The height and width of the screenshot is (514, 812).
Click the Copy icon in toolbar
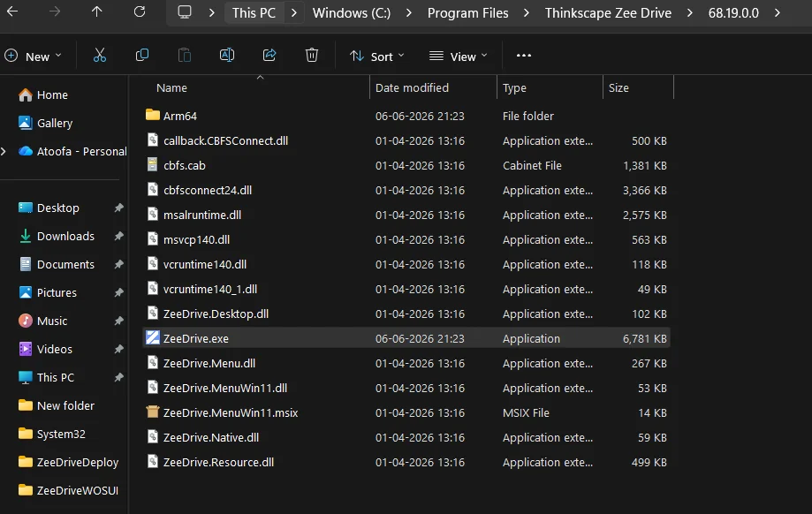pyautogui.click(x=142, y=56)
